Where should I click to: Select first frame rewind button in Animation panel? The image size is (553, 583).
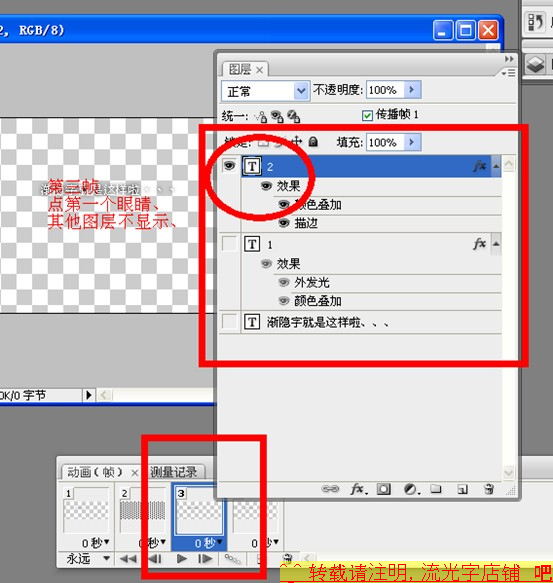point(128,558)
